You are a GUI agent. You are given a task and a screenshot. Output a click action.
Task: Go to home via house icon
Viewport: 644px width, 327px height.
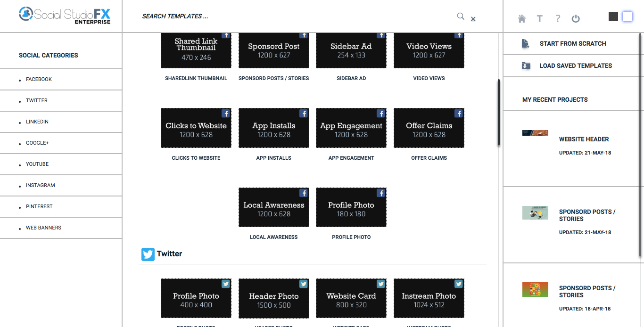click(522, 18)
